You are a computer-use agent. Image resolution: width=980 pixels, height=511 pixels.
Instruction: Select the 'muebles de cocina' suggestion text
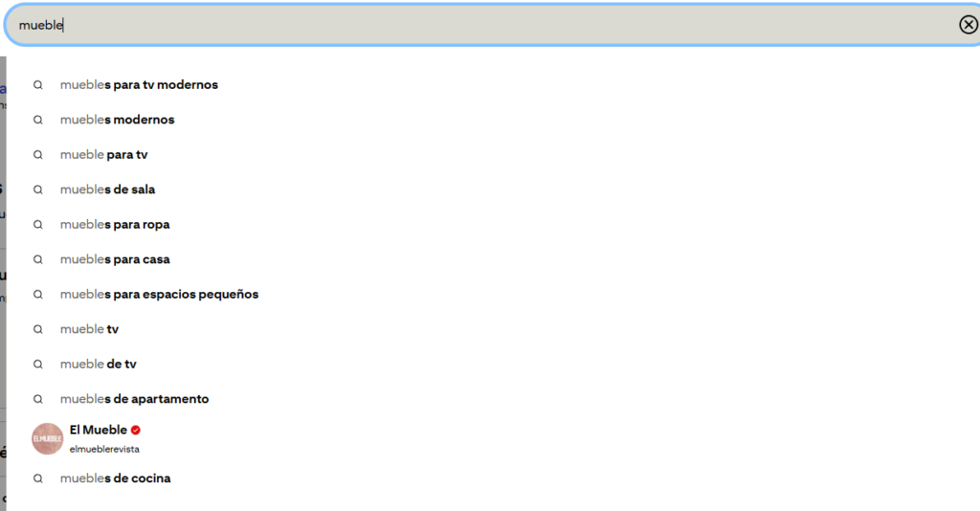point(116,478)
